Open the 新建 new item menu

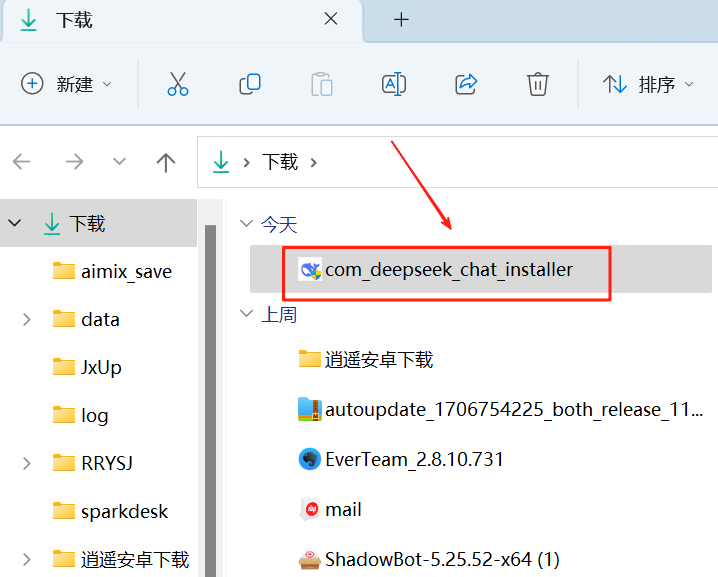point(67,84)
